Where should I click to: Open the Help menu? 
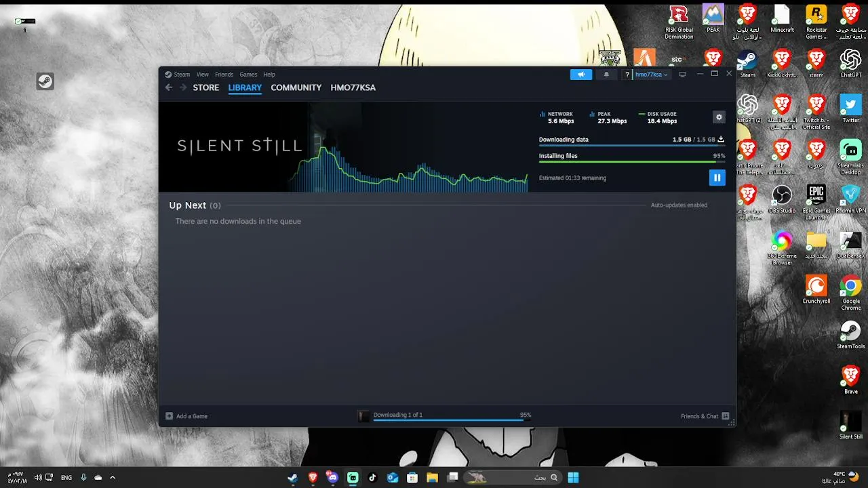(269, 75)
